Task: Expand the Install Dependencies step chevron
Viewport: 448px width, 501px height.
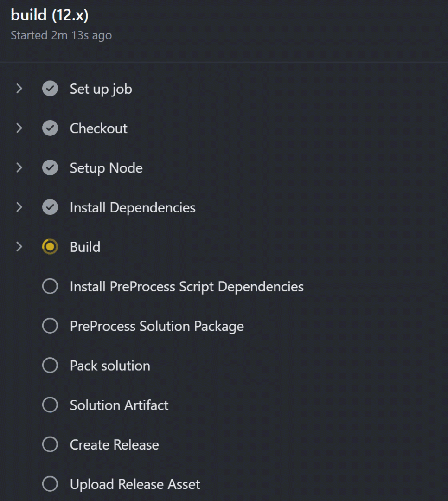Action: (19, 207)
